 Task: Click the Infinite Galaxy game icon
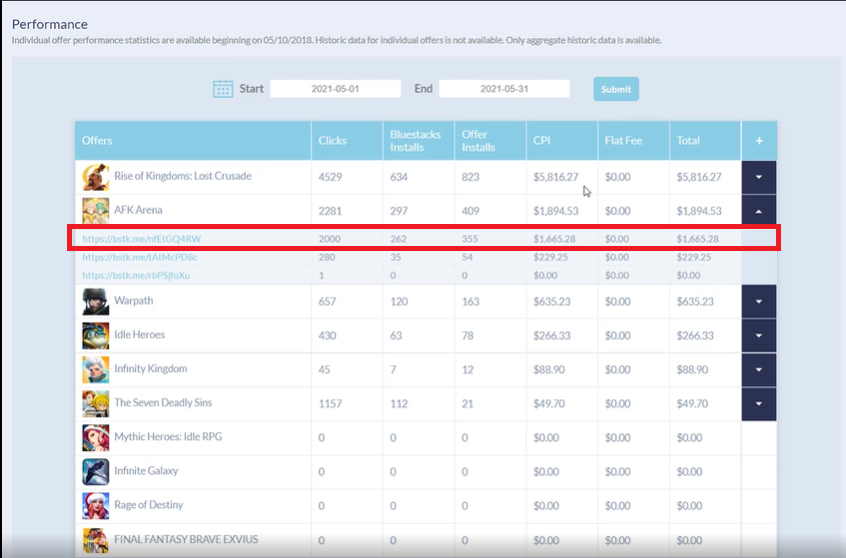[x=95, y=471]
